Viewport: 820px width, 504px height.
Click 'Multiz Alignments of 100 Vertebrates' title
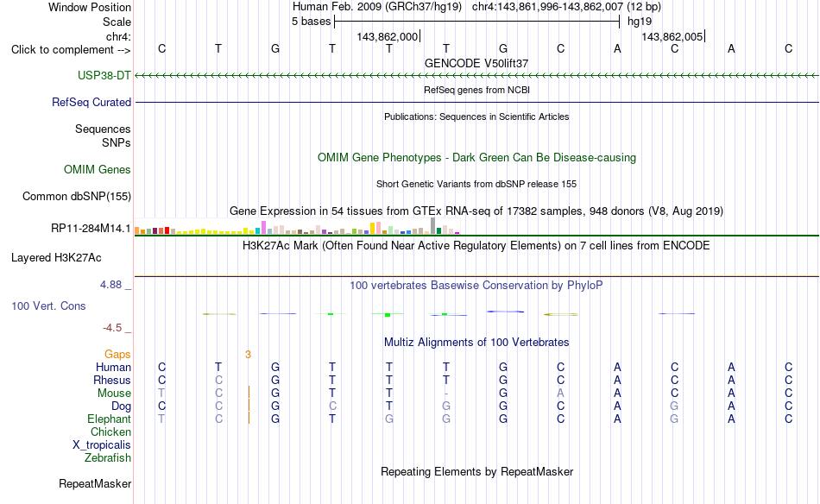476,343
